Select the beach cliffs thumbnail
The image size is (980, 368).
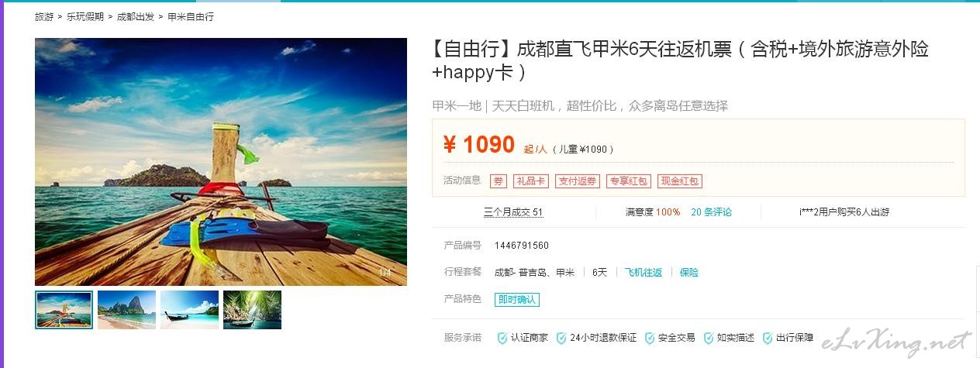(x=126, y=310)
